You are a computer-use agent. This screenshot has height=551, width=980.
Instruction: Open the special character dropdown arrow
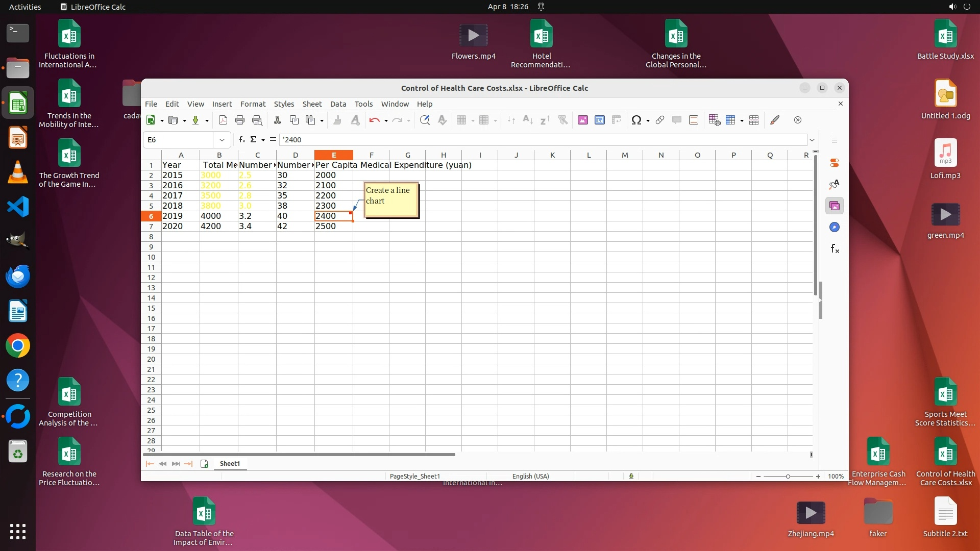pos(648,121)
